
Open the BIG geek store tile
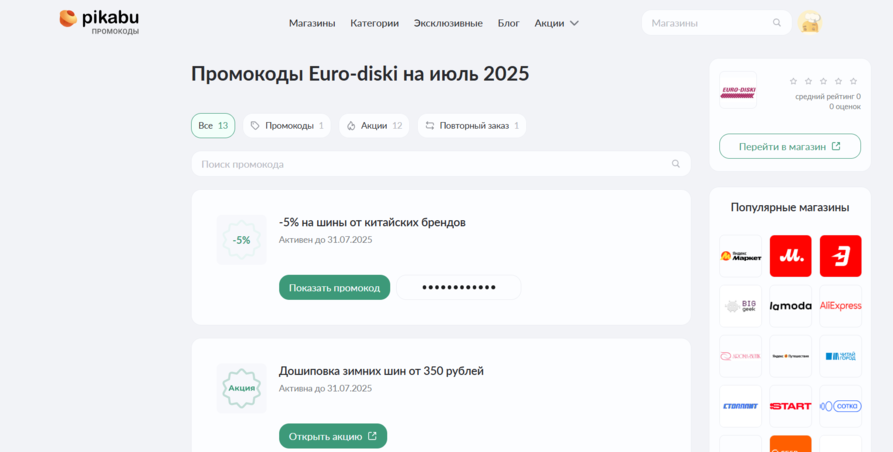coord(740,306)
